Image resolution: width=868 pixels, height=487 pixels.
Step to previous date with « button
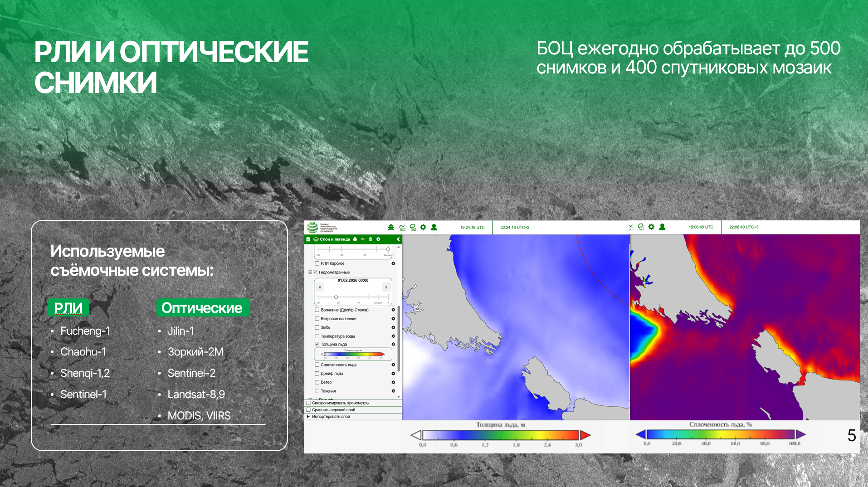[x=320, y=287]
